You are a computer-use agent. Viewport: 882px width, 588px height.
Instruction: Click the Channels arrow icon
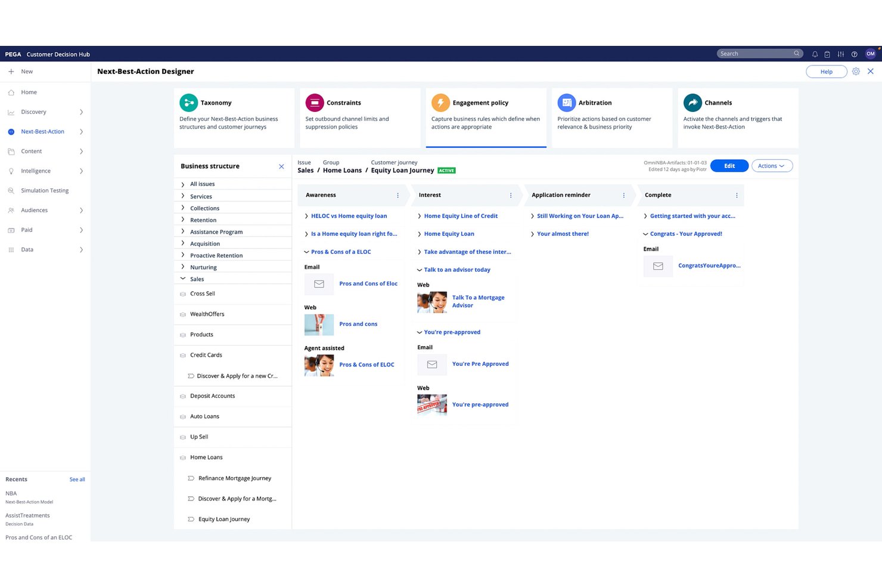point(692,102)
